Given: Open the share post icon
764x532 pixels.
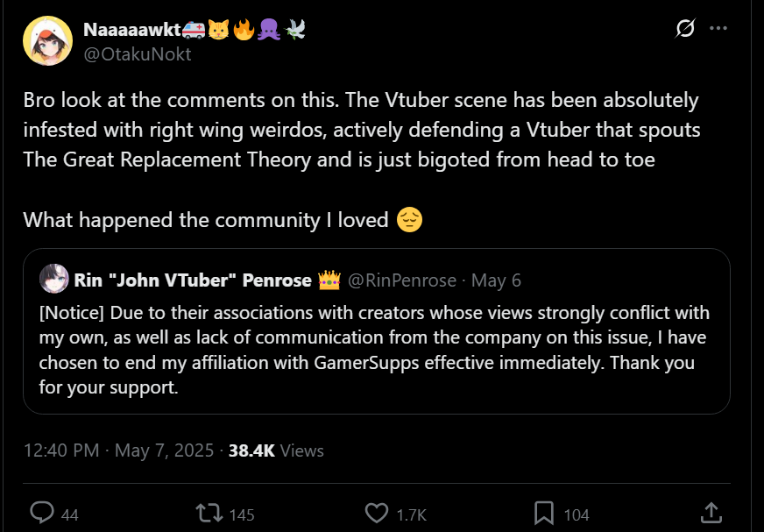Looking at the screenshot, I should click(x=711, y=513).
